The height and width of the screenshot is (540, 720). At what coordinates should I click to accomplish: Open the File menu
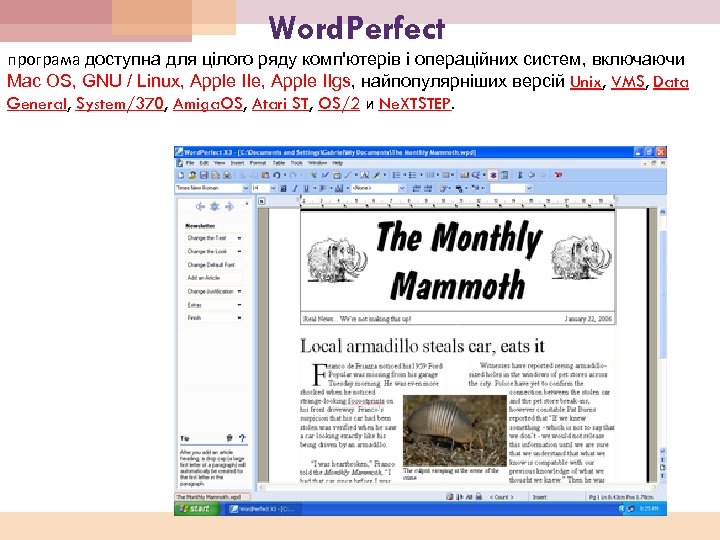coord(190,163)
